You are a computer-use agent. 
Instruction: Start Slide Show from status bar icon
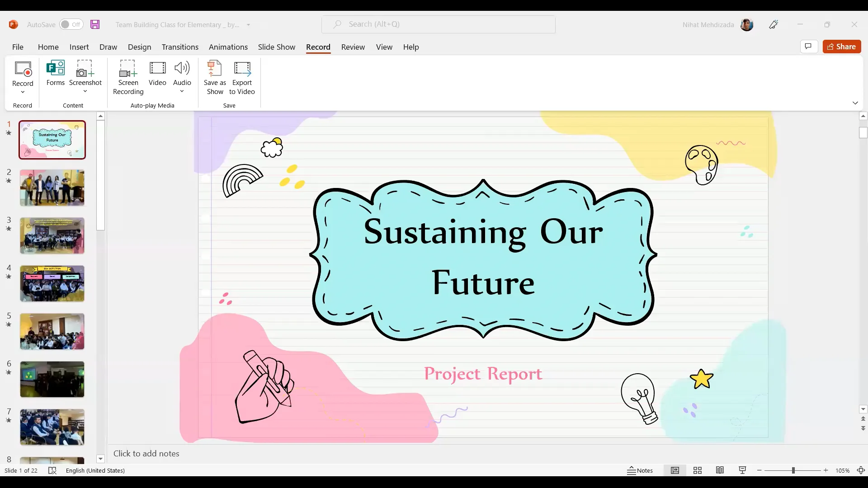(x=742, y=470)
